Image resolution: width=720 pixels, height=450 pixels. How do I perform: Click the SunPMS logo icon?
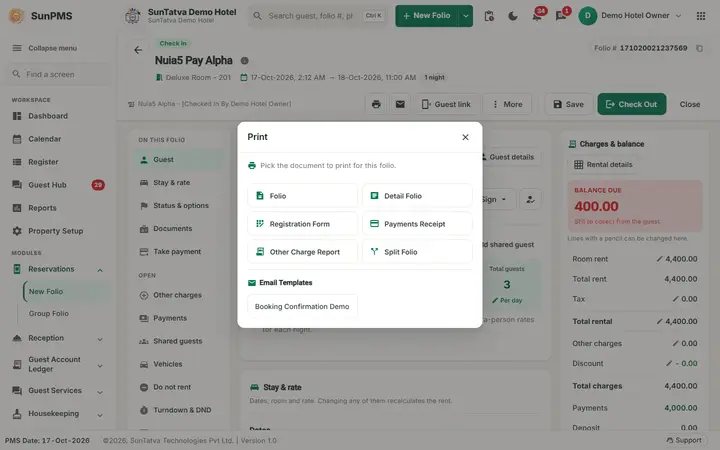pos(17,16)
